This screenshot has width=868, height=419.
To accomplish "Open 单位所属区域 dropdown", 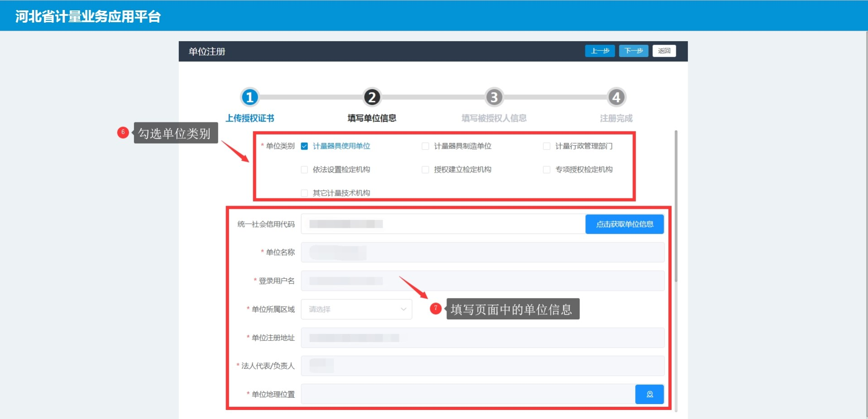I will (x=356, y=309).
